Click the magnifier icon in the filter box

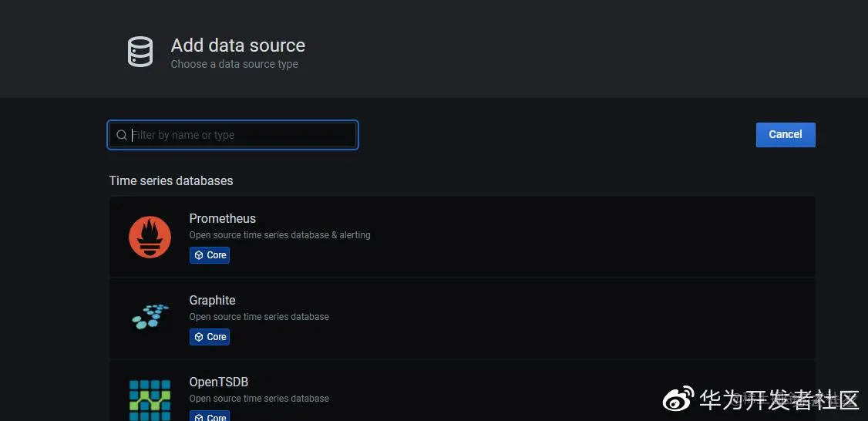pos(122,135)
